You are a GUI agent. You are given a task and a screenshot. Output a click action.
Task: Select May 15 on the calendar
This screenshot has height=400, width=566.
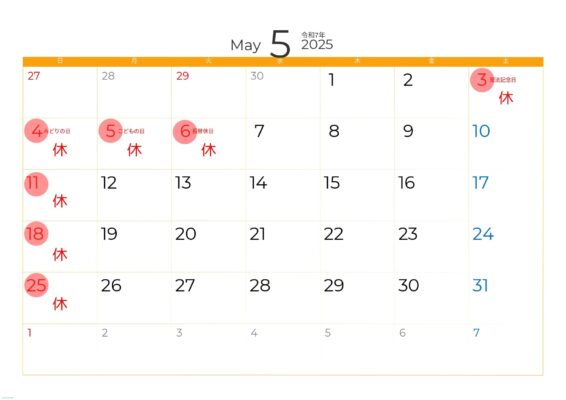pyautogui.click(x=332, y=183)
